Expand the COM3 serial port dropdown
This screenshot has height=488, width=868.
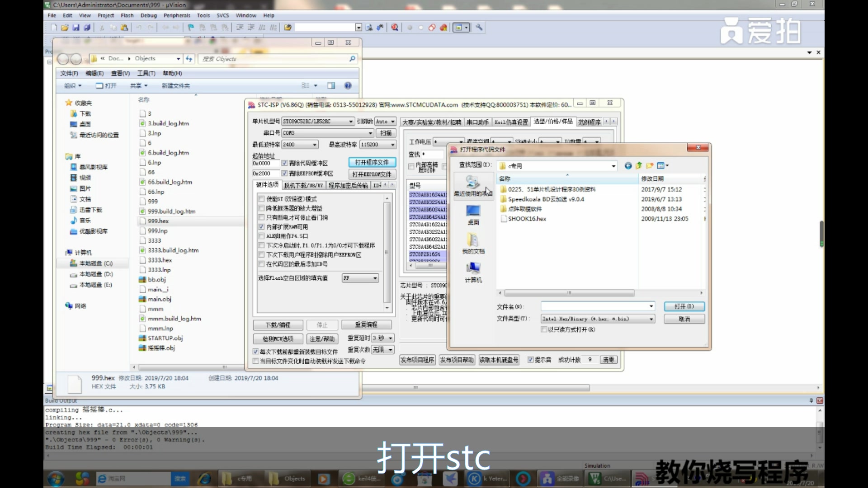(370, 133)
